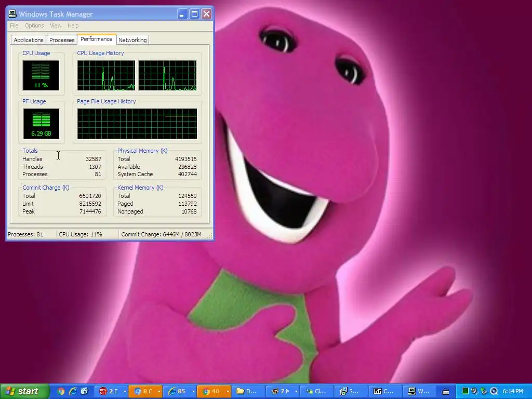Open the Task Manager taskbar button 'W...'
532x399 pixels.
(x=420, y=391)
